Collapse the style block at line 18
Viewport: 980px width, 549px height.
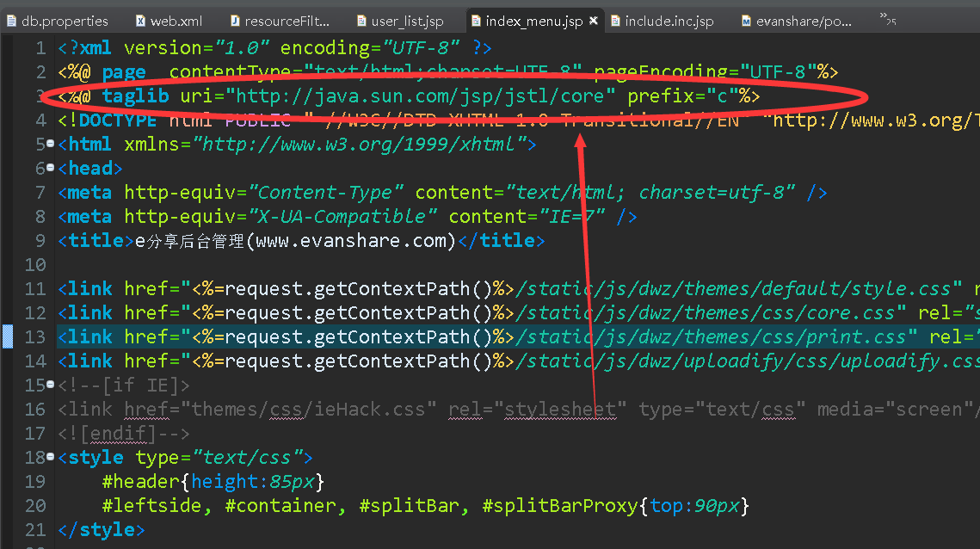point(51,457)
